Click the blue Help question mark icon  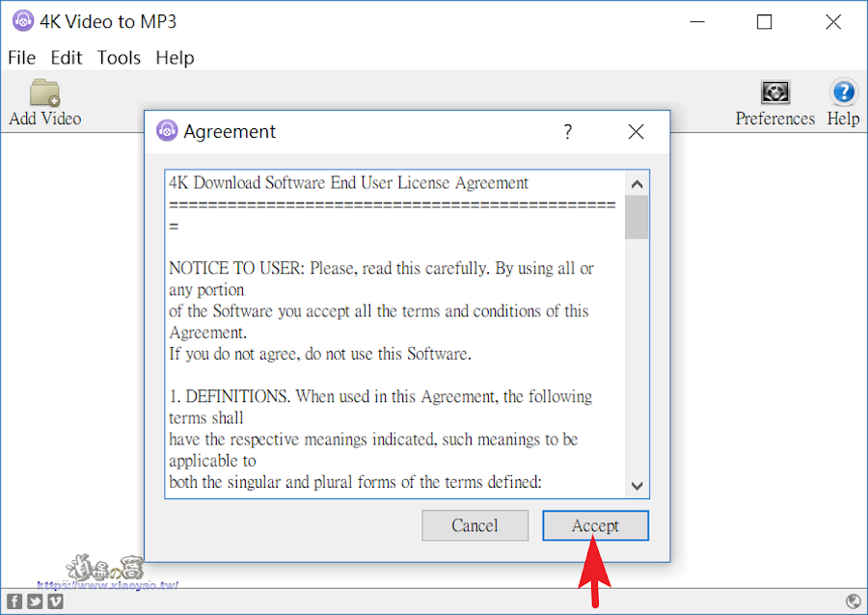pyautogui.click(x=844, y=93)
